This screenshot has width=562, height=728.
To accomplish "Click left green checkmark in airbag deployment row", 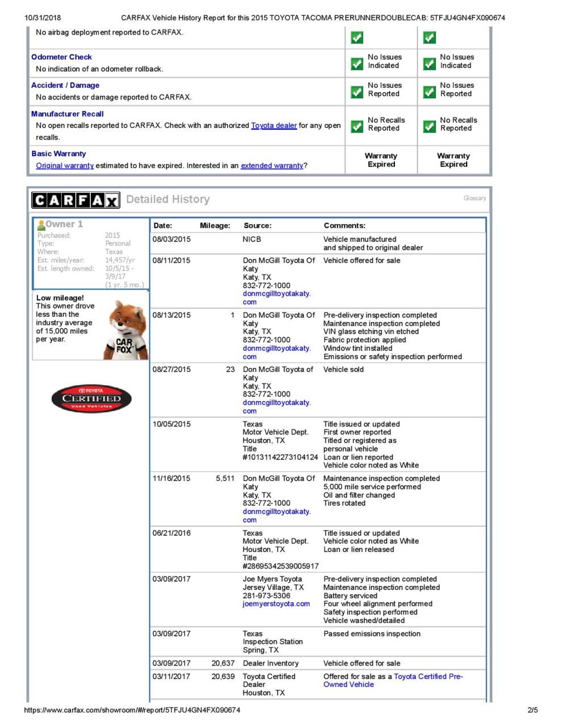I will pyautogui.click(x=357, y=38).
